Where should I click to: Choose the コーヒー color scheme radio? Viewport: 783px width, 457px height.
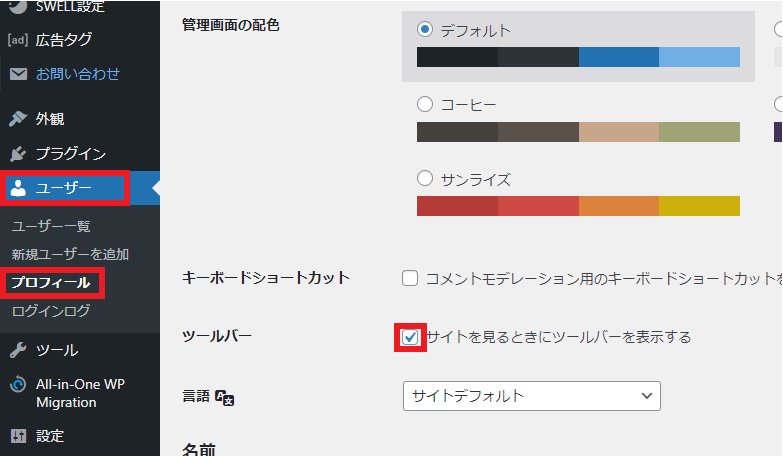coord(425,104)
